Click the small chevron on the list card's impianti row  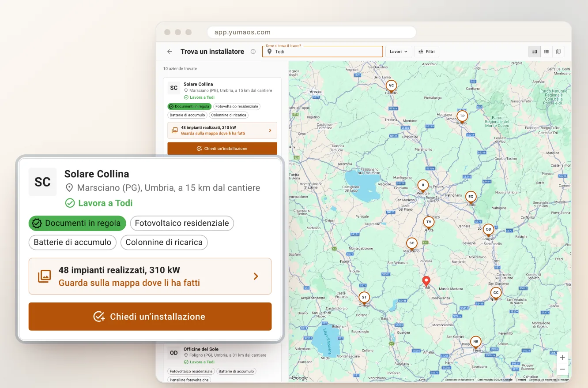(270, 131)
